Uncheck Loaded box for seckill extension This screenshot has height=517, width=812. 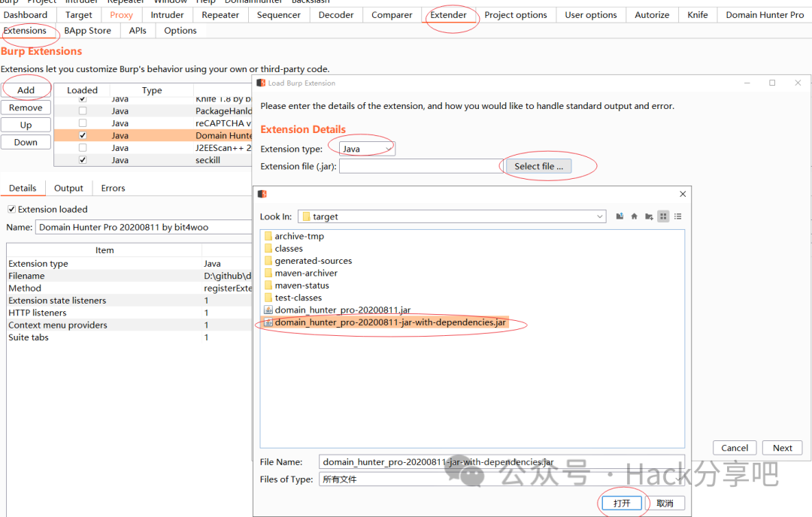point(83,160)
